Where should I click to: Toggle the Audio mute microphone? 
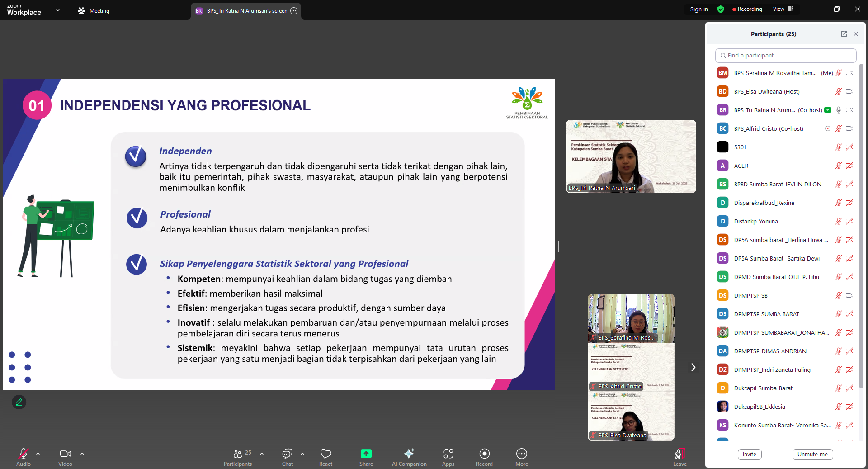coord(23,454)
